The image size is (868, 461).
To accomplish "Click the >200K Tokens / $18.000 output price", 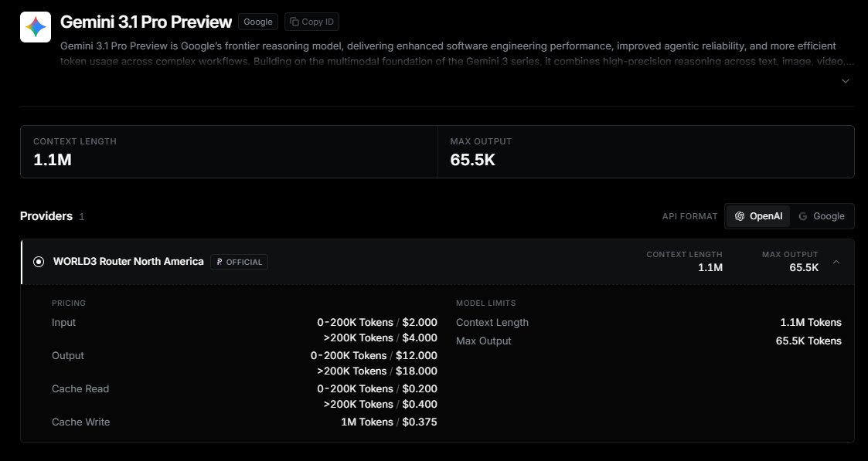I will (377, 371).
